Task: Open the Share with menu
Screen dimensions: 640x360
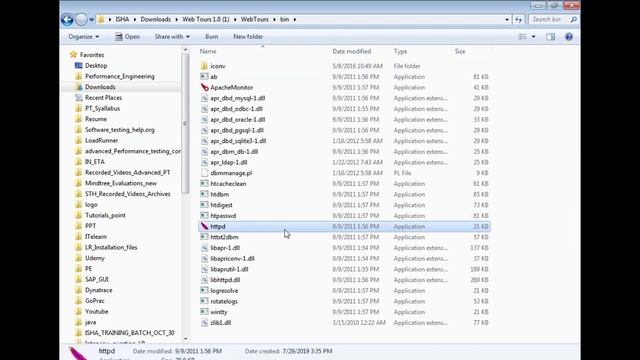Action: (172, 37)
